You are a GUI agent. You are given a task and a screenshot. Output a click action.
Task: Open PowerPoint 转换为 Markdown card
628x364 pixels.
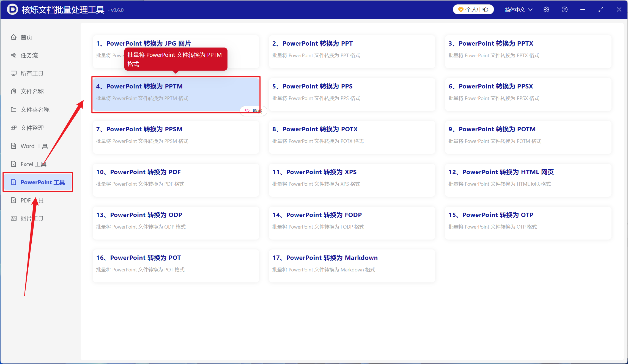(x=352, y=266)
